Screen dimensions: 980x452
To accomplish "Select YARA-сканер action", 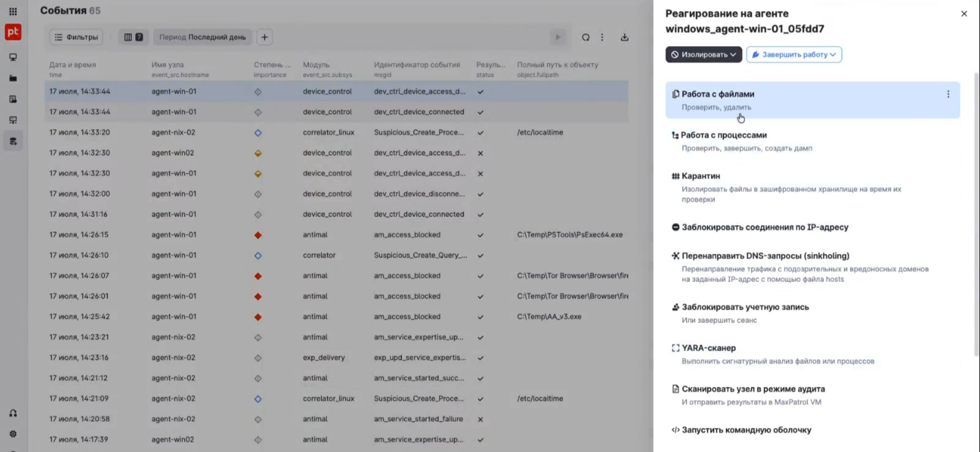I will [x=812, y=354].
